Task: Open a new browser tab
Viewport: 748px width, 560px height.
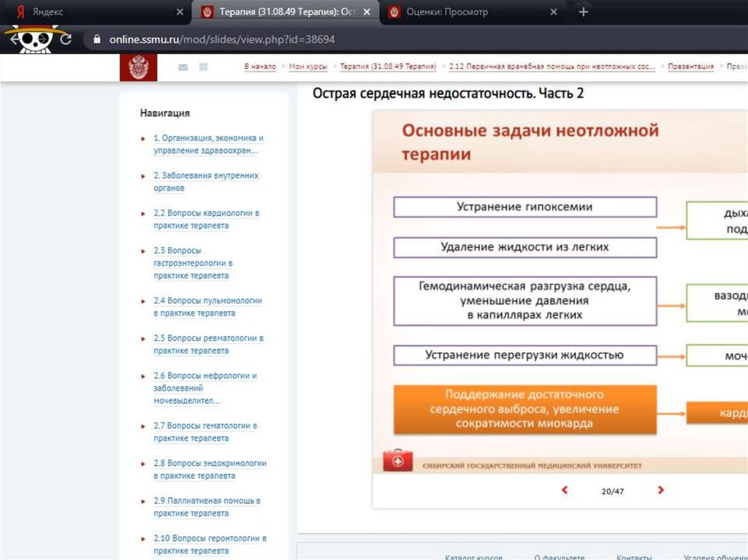Action: [x=583, y=12]
